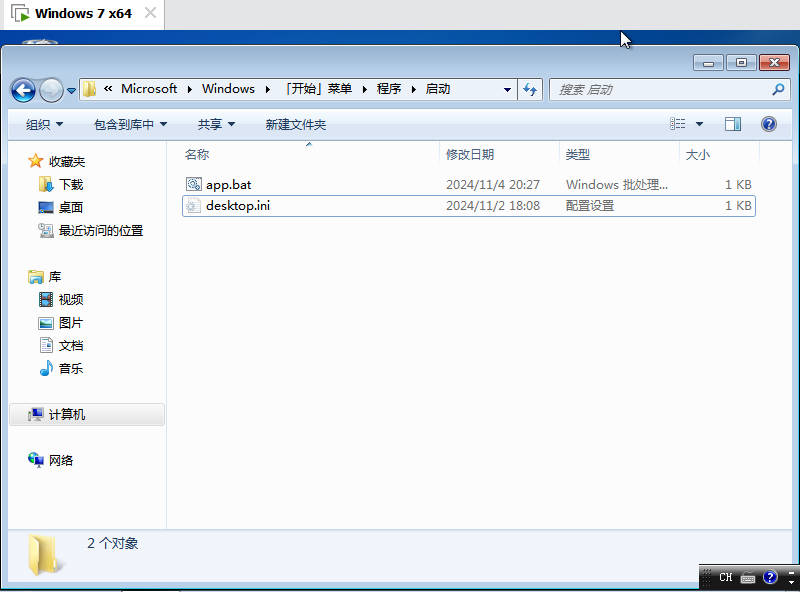The width and height of the screenshot is (800, 592).
Task: Click the 下载 folder icon
Action: tap(46, 184)
